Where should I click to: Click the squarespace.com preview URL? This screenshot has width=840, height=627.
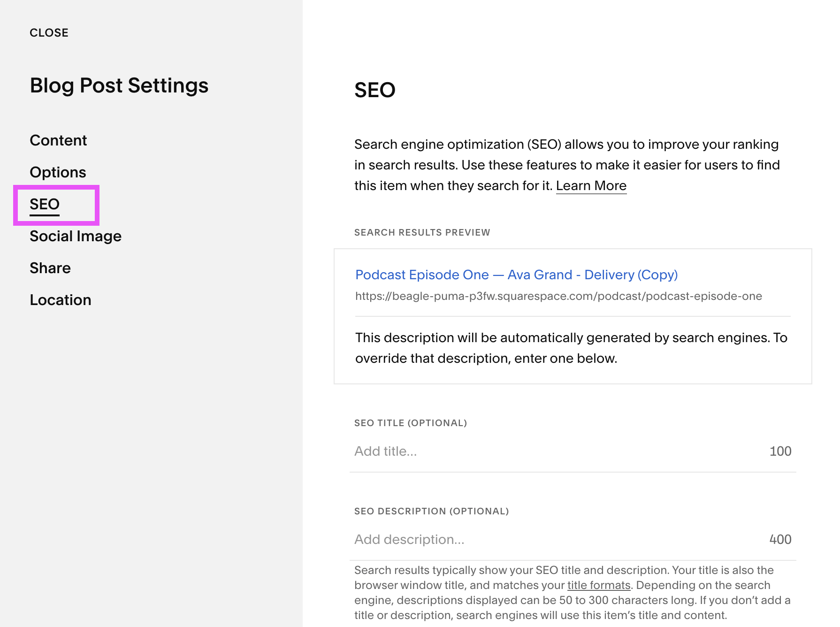pos(558,296)
